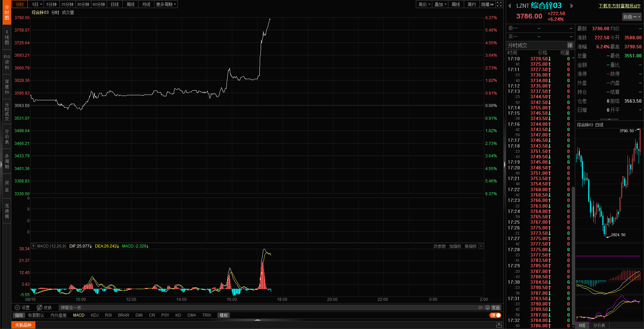Open 分价表 in the left sidebar
The height and width of the screenshot is (329, 644).
[7, 136]
